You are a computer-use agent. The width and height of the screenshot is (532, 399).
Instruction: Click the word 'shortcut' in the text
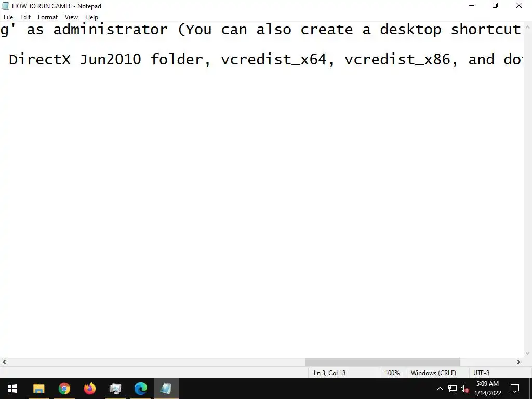tap(486, 30)
